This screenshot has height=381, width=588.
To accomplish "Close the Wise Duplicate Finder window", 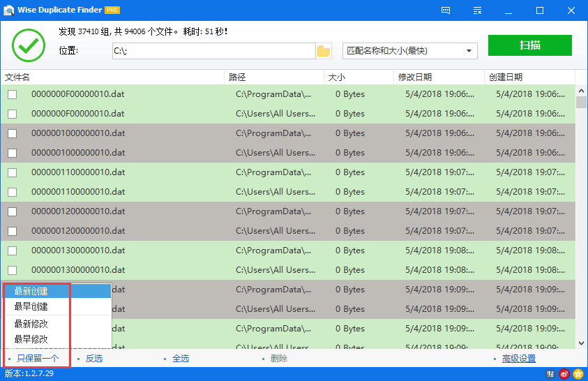I will pos(571,10).
